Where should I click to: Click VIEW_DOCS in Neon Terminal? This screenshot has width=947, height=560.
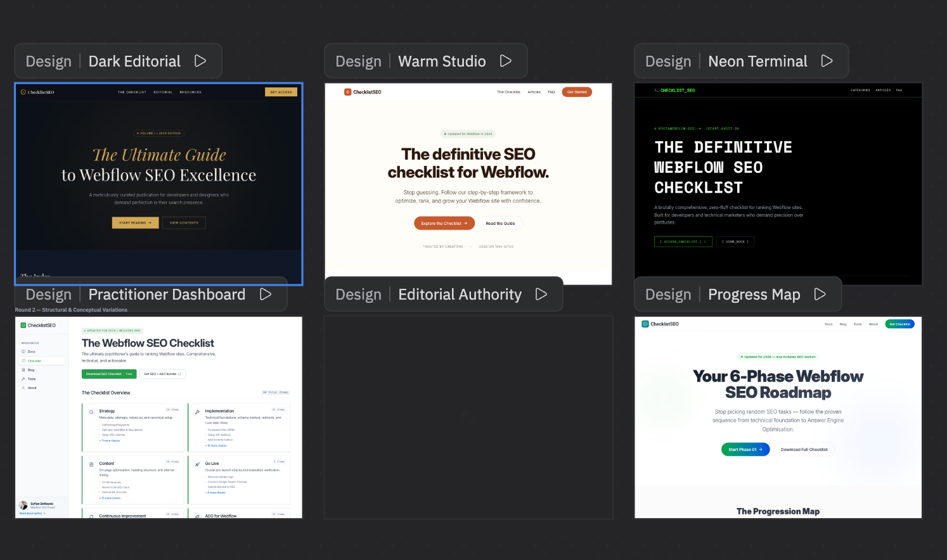pos(735,241)
